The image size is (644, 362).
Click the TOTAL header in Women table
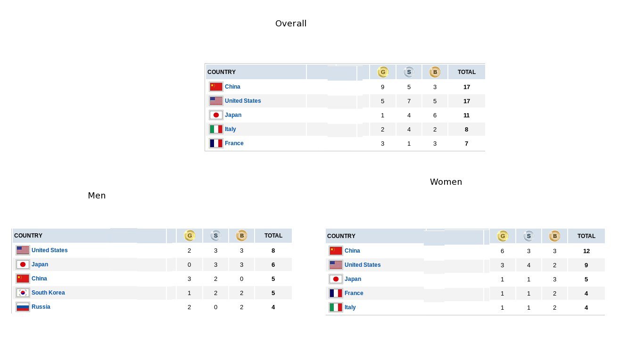pos(586,236)
